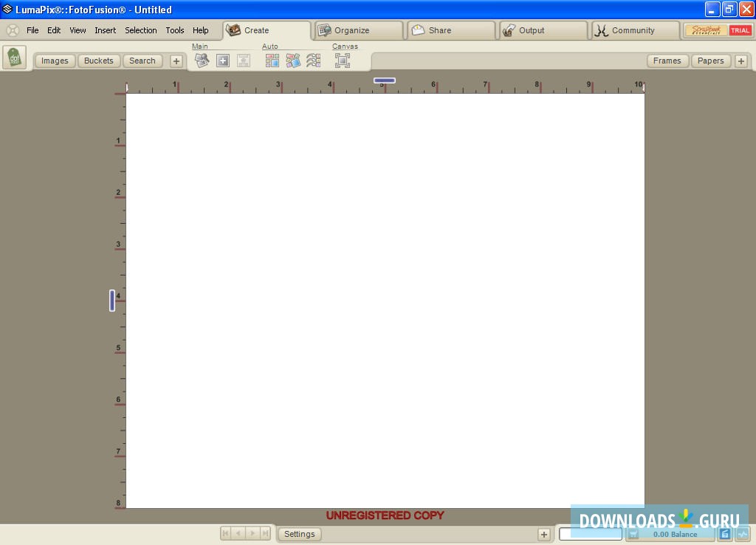The height and width of the screenshot is (545, 756).
Task: Click the auto grid layout icon
Action: pos(272,61)
